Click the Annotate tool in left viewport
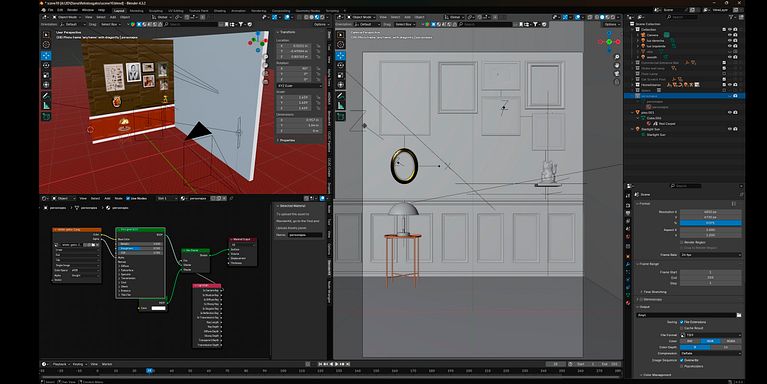Image resolution: width=767 pixels, height=384 pixels. (46, 95)
